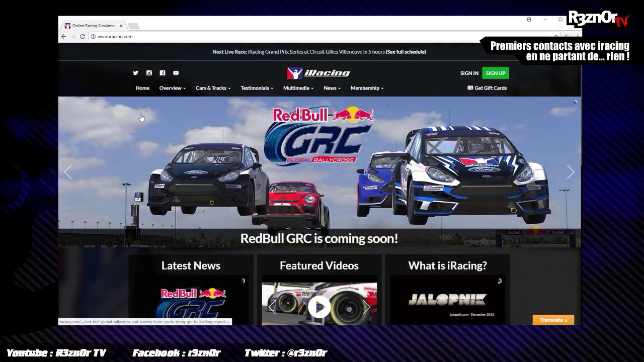Show next slide in hero carousel

point(571,172)
